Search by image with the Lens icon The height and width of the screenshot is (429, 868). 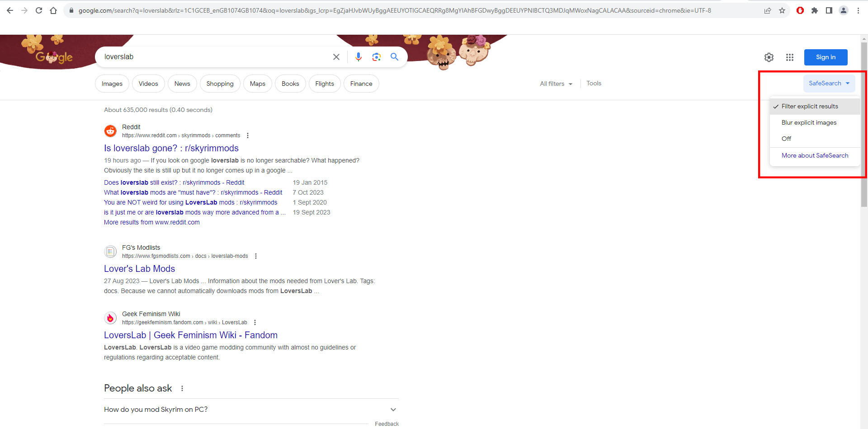pyautogui.click(x=377, y=57)
